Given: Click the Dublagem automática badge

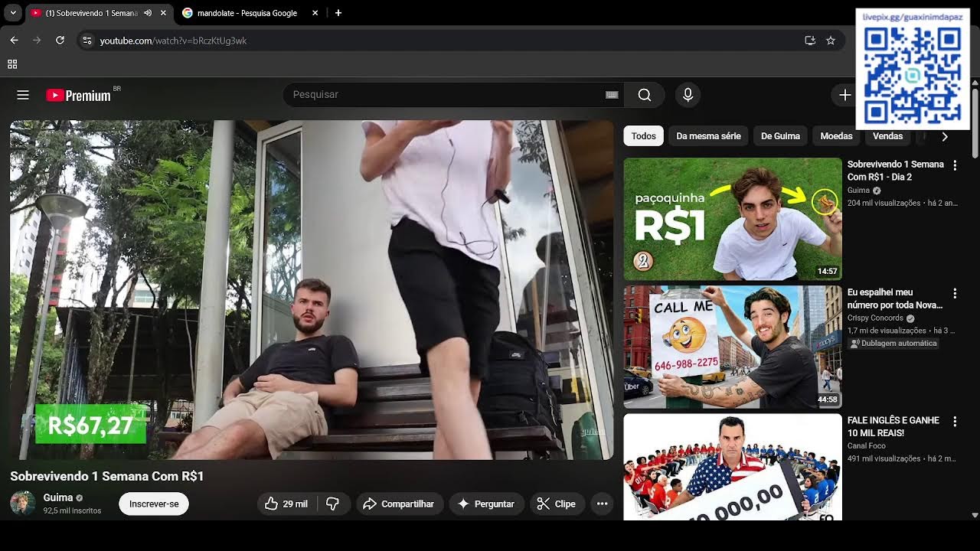Looking at the screenshot, I should click(893, 344).
